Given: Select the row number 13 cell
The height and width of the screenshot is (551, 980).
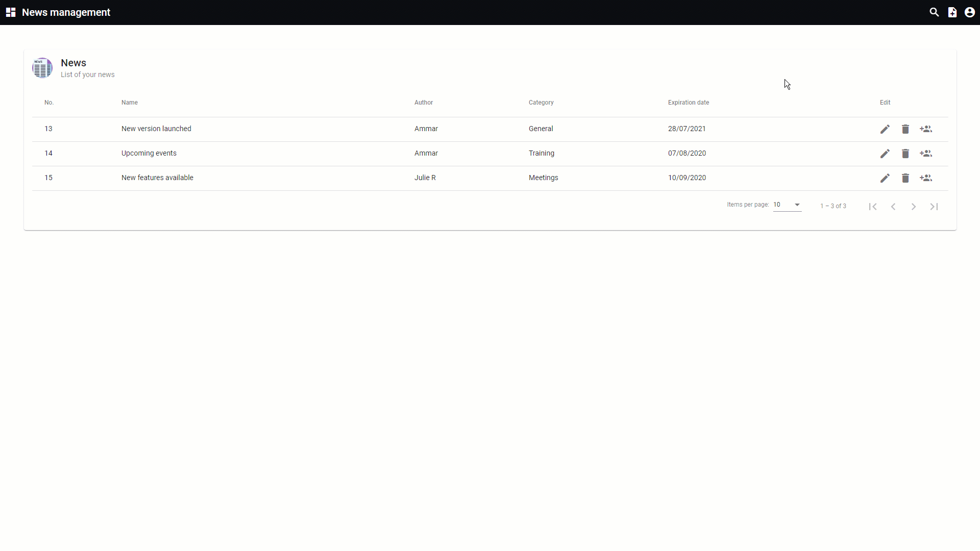Looking at the screenshot, I should tap(48, 129).
